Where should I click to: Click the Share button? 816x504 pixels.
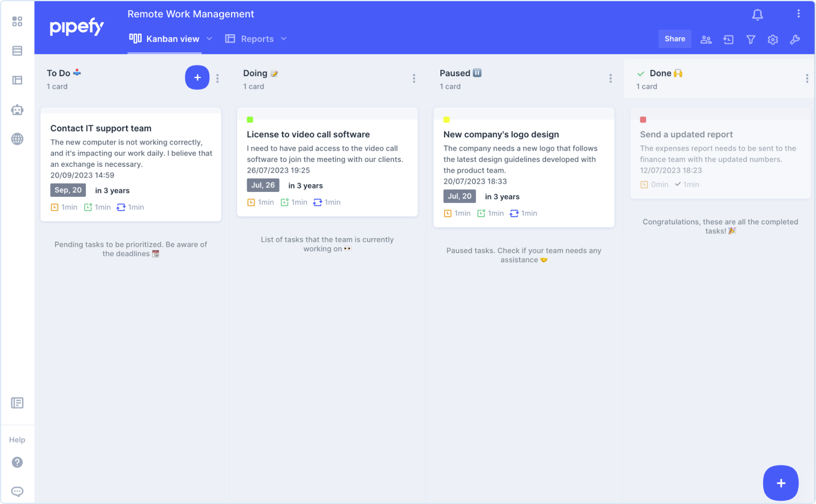(674, 38)
